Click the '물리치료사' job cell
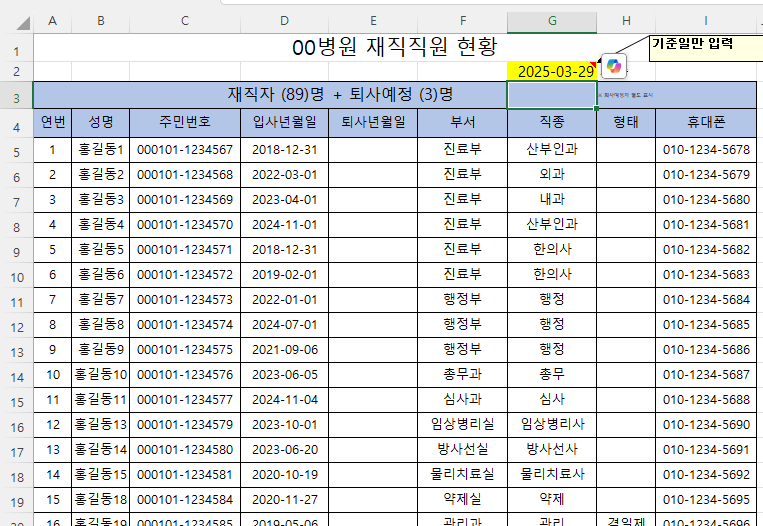 click(552, 475)
